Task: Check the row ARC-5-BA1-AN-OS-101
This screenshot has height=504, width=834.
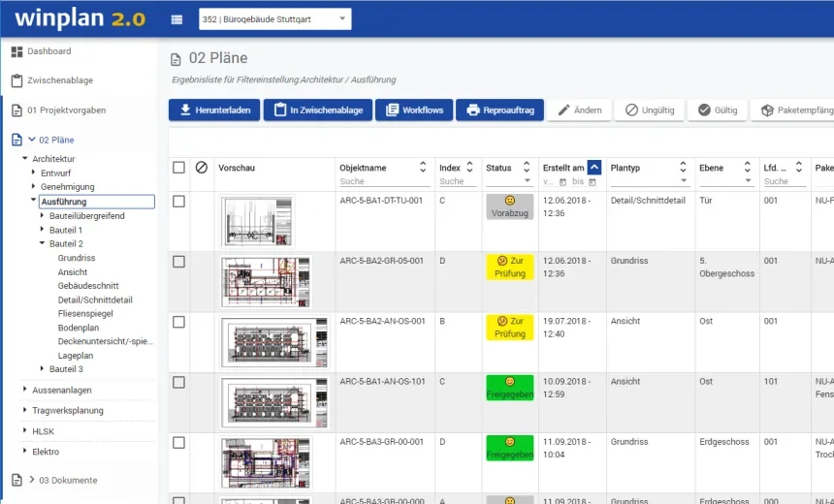Action: [178, 382]
